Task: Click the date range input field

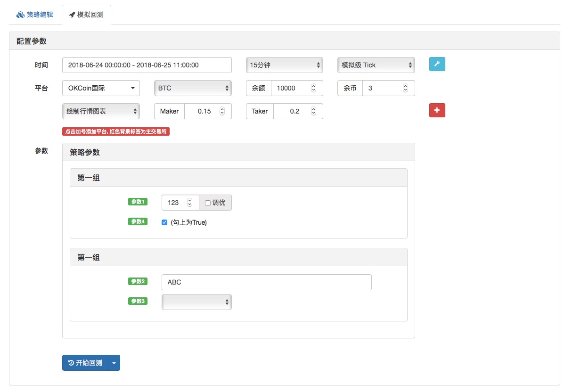Action: [x=147, y=65]
